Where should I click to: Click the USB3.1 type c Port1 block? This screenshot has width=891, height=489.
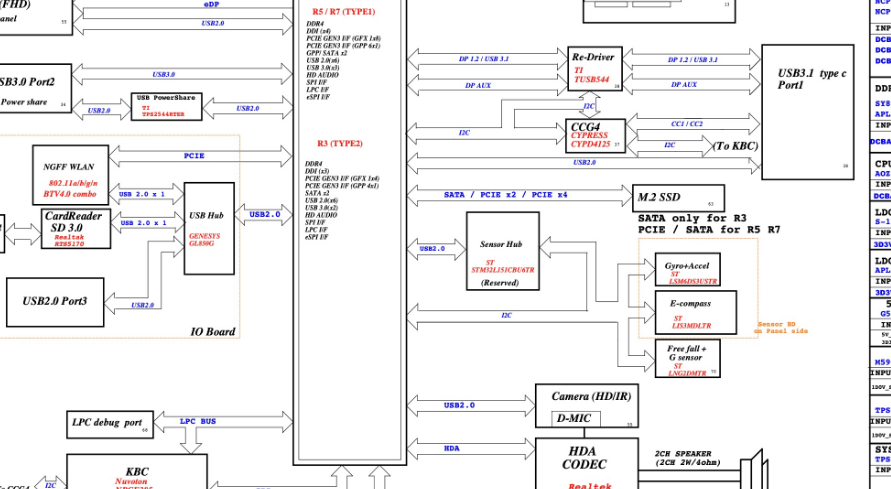coord(807,112)
